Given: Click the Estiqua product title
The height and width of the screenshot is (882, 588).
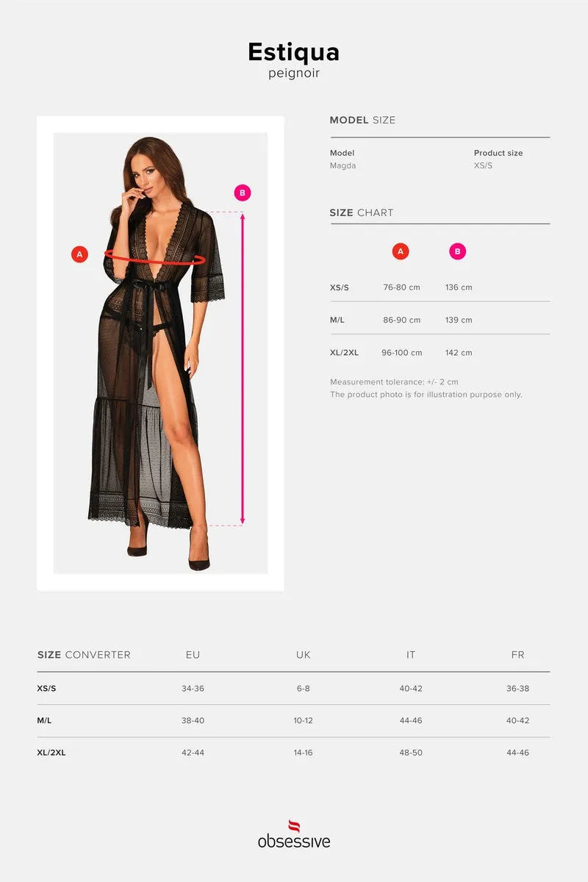Looking at the screenshot, I should (x=294, y=52).
